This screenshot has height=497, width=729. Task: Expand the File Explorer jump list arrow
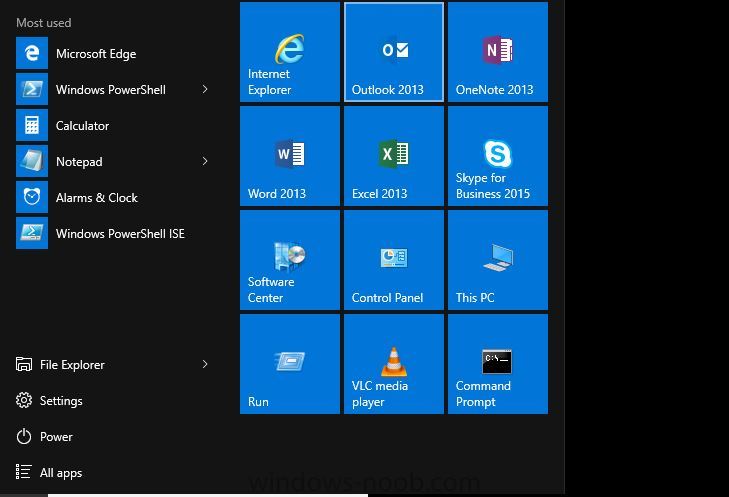[205, 364]
